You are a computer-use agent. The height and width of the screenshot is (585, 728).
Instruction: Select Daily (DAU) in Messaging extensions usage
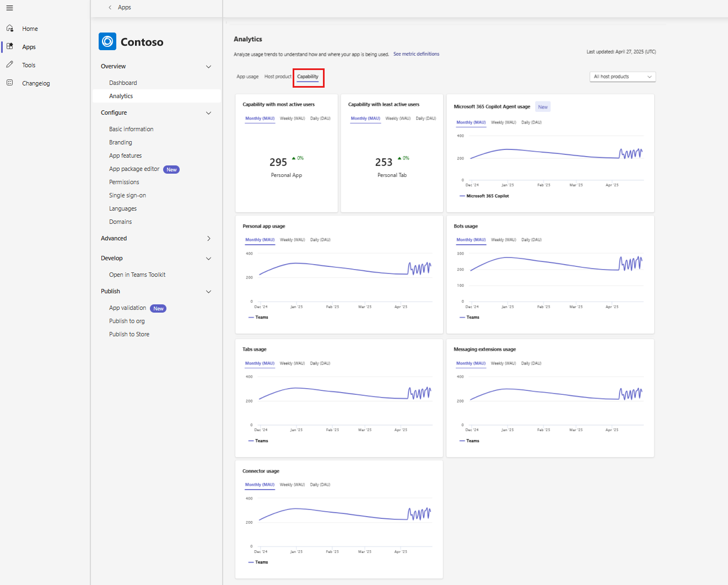coord(531,363)
